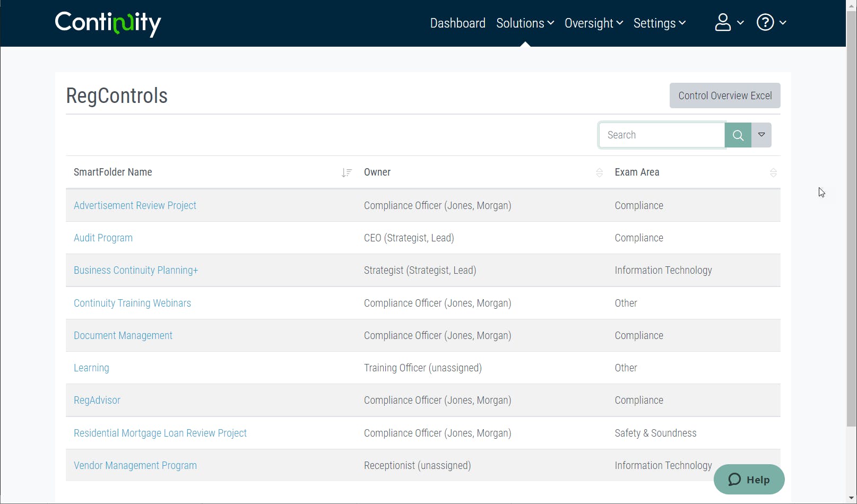Open the user account menu icon

pyautogui.click(x=723, y=23)
